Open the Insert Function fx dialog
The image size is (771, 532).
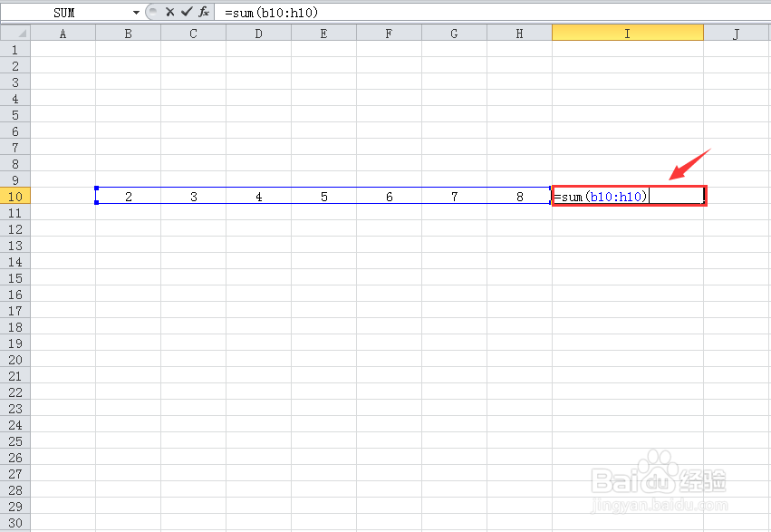204,13
